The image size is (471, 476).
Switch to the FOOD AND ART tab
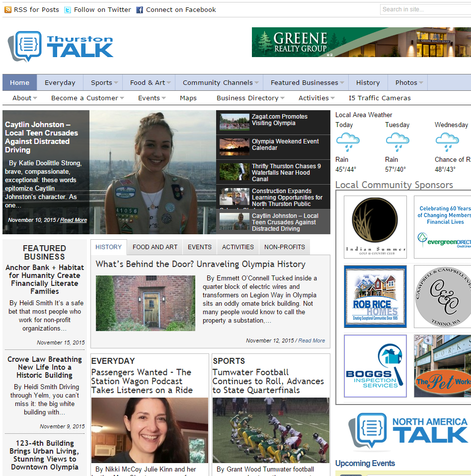point(155,247)
